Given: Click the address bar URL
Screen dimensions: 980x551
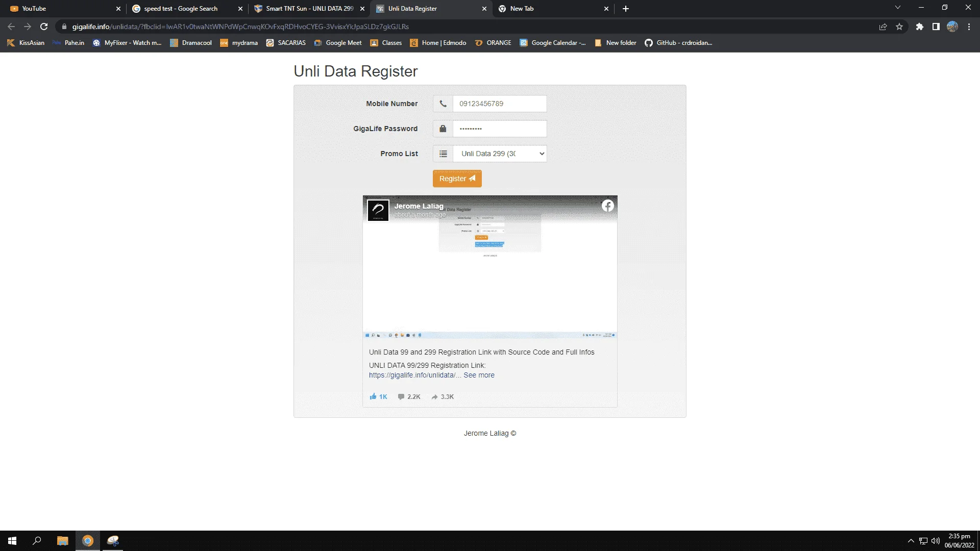Looking at the screenshot, I should (x=240, y=27).
